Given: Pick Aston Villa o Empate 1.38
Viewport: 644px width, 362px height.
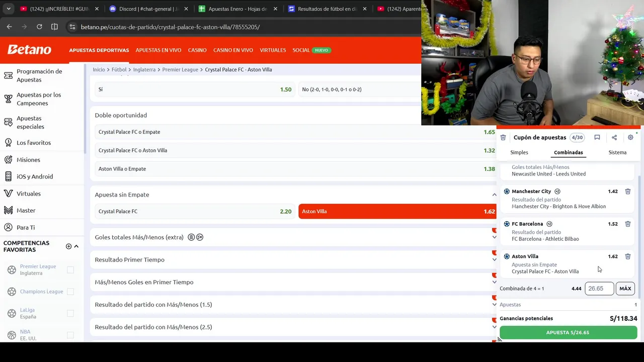Looking at the screenshot, I should click(x=296, y=169).
